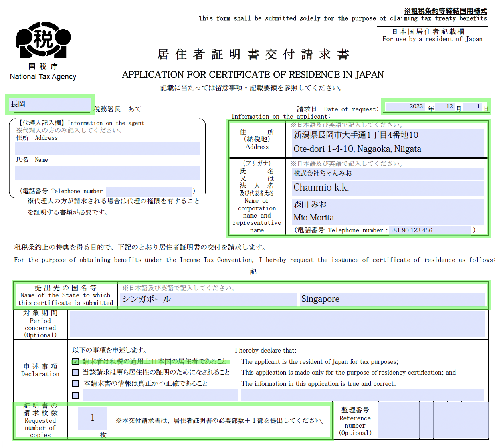Viewport: 497px width, 448px height.
Task: Toggle the empty fourth declaration checkbox
Action: click(x=76, y=396)
